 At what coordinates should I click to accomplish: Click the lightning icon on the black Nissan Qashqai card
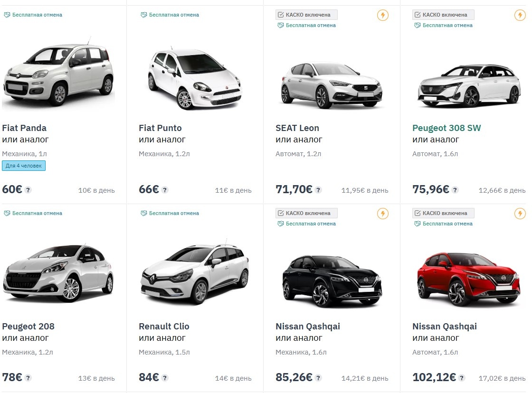[x=383, y=213]
